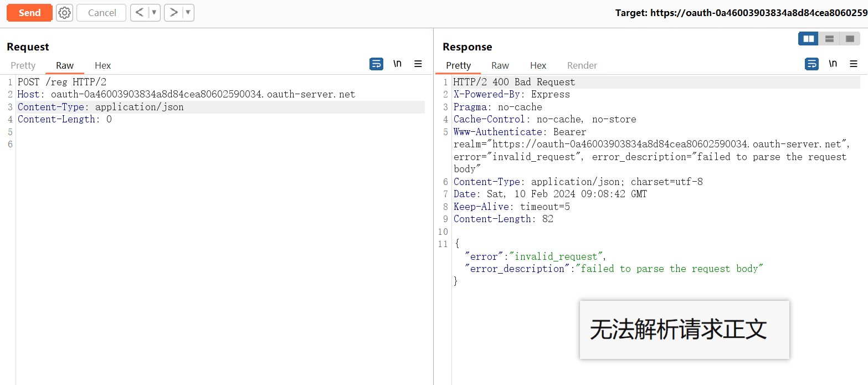This screenshot has height=385, width=868.
Task: Expand the forward history dropdown arrow
Action: 188,13
